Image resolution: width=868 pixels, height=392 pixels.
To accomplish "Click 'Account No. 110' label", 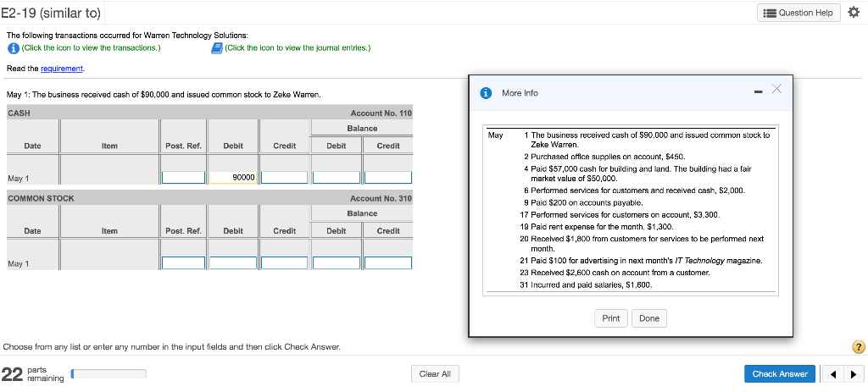I will point(381,113).
